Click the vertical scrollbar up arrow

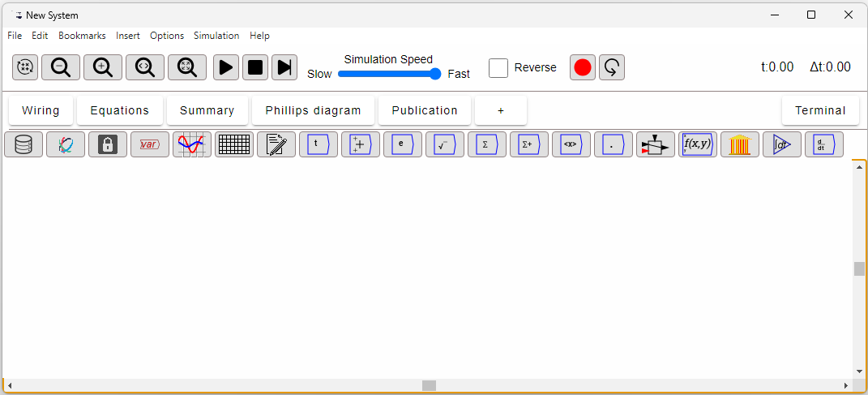point(859,167)
